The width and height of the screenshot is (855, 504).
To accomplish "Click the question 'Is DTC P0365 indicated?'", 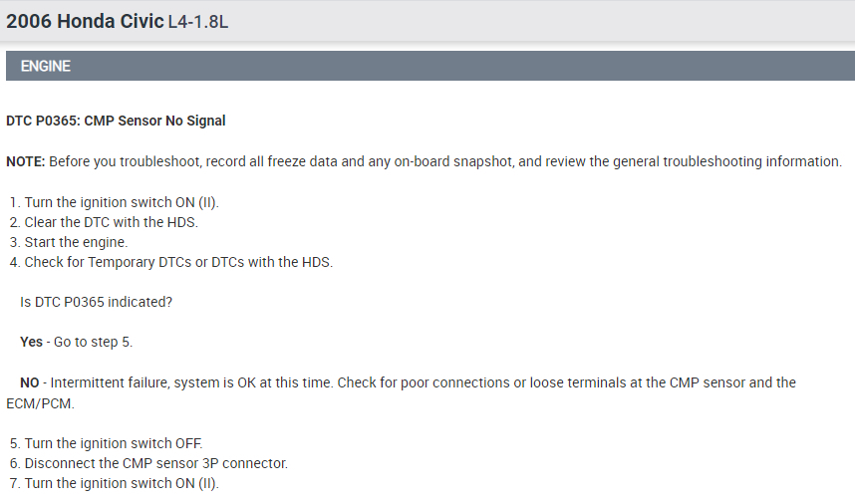I will tap(96, 302).
